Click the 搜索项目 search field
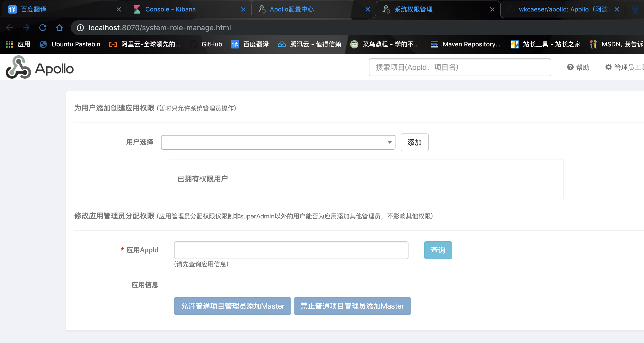This screenshot has width=644, height=343. 460,67
